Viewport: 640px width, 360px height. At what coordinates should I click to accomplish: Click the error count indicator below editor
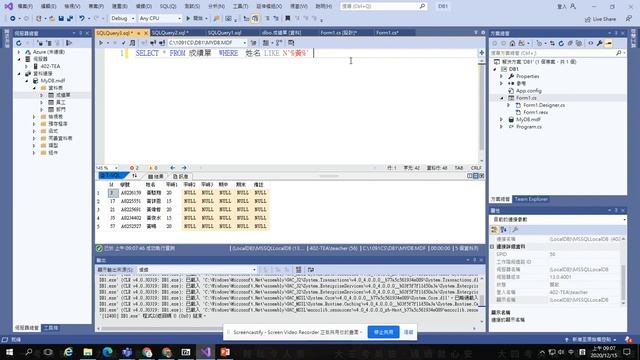coord(134,167)
